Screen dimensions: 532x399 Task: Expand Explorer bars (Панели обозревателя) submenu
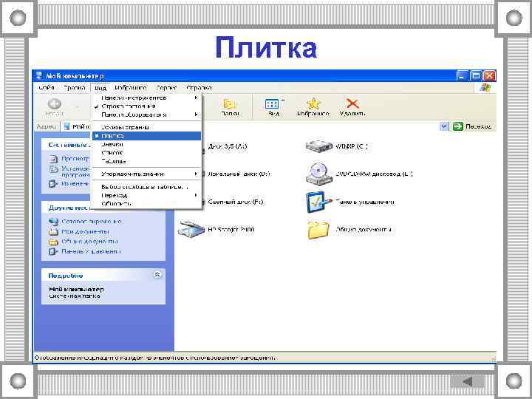tap(146, 115)
